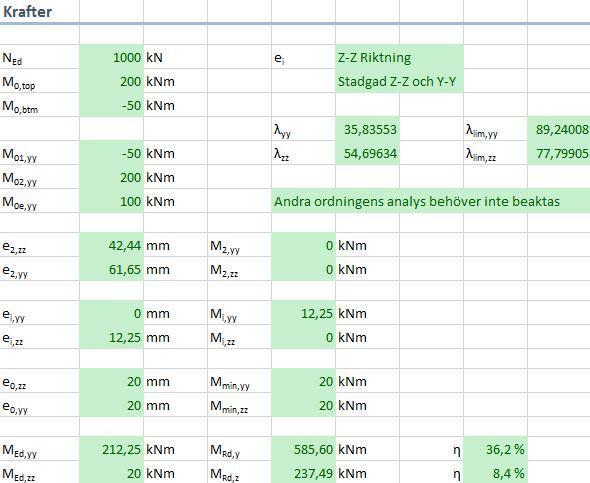Select the lambda lim,yy value 89,24008
Viewport: 590px width, 483px height.
(559, 129)
